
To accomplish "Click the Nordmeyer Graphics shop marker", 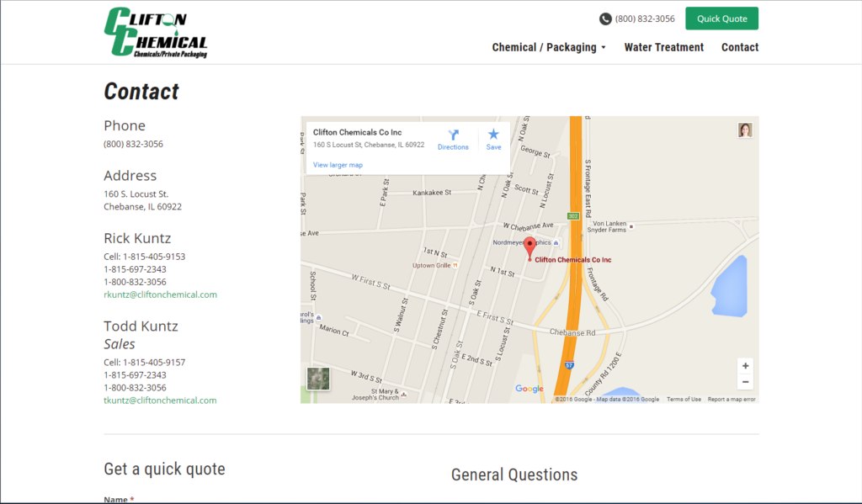I will pos(556,243).
